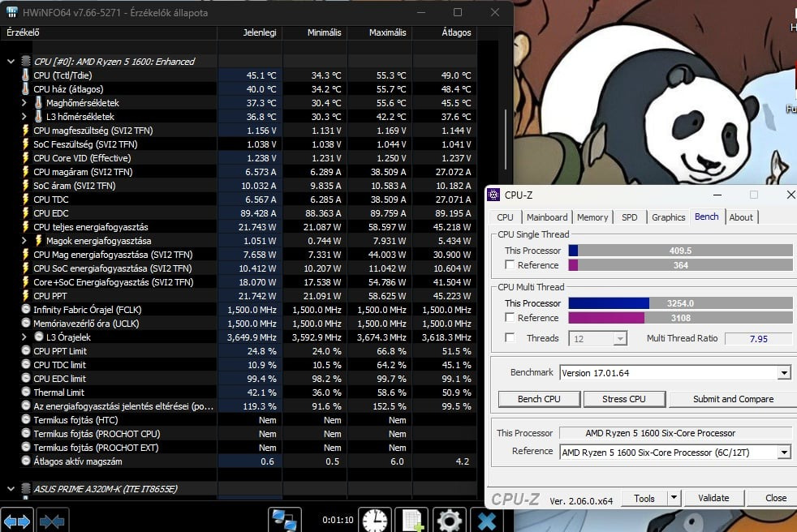Enable the Multi Thread Reference checkbox in CPU-Z
797x532 pixels.
coord(510,318)
